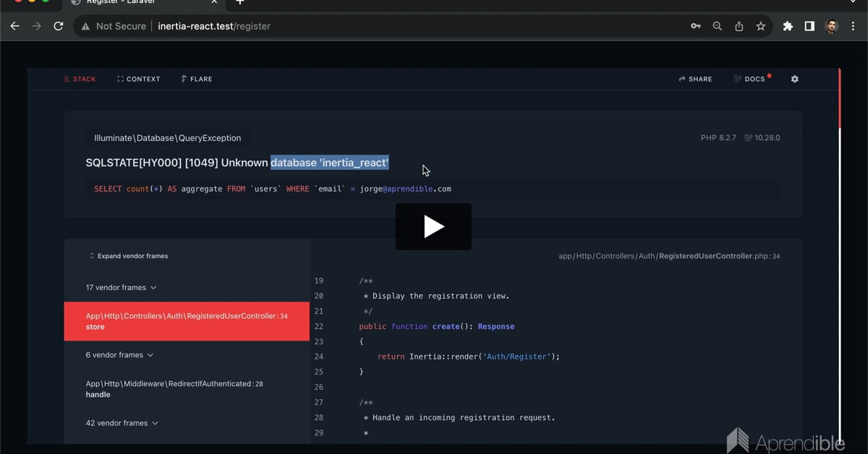This screenshot has width=868, height=454.
Task: Click the Laravel 10.28.0 version label
Action: (762, 137)
